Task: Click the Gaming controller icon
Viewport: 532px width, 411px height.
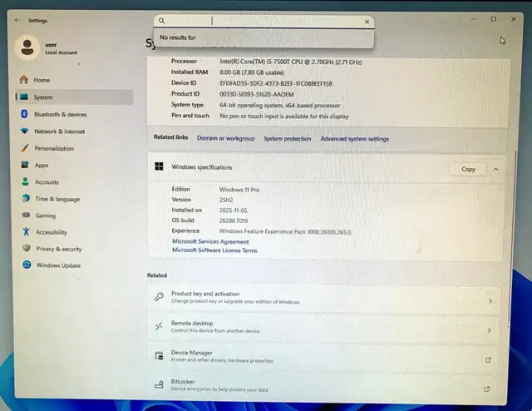Action: [x=26, y=215]
